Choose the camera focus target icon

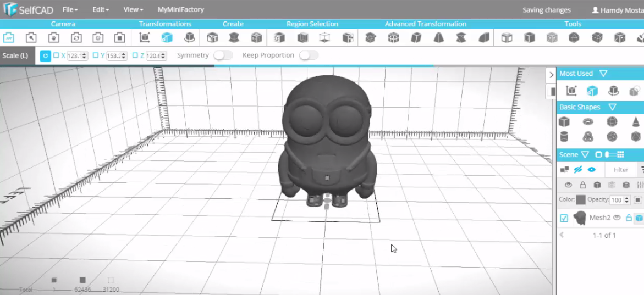pos(98,38)
